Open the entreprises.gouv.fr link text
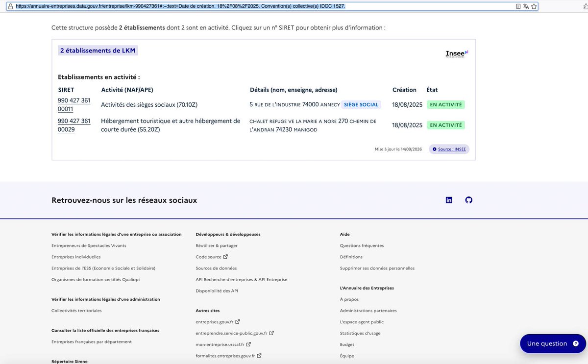 [215, 322]
